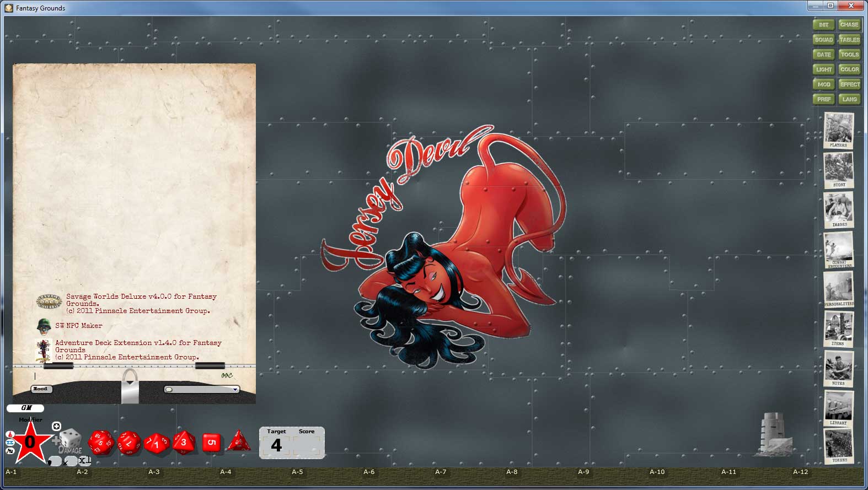Pick the red d10 die
The width and height of the screenshot is (868, 490).
coord(156,443)
